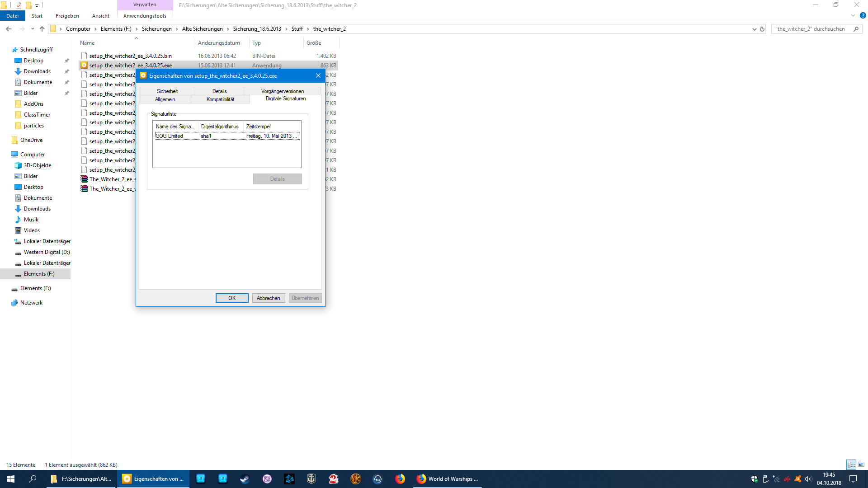
Task: Click the back navigation arrow
Action: (9, 29)
